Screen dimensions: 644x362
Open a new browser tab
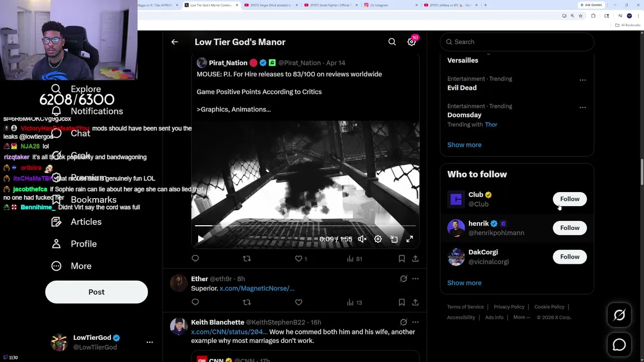485,5
